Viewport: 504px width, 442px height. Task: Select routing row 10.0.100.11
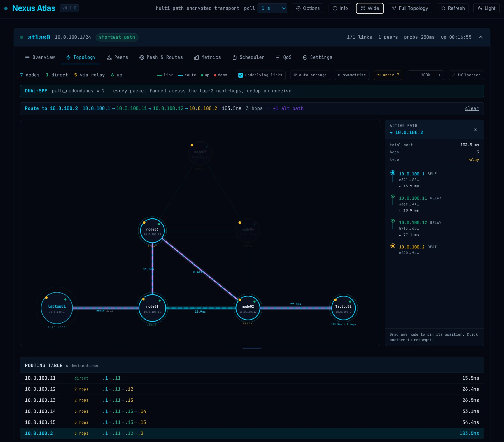point(252,378)
